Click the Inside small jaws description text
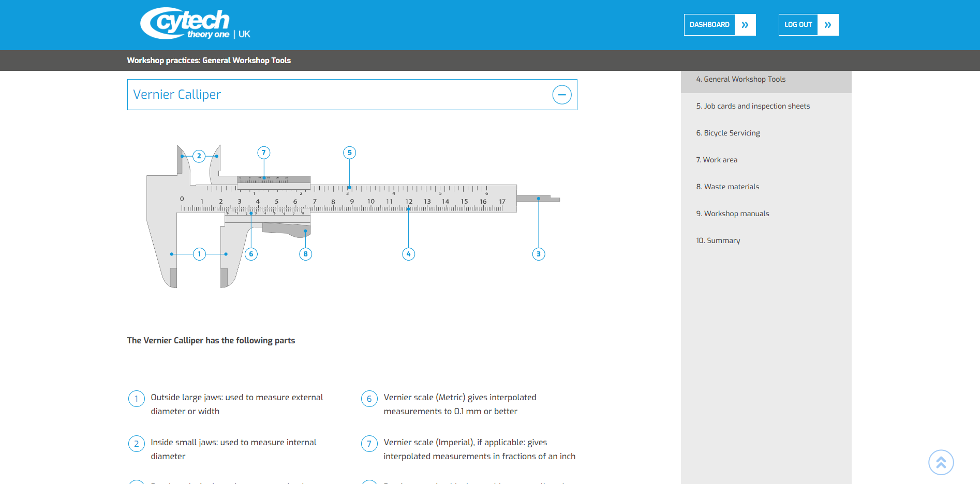 (x=233, y=449)
